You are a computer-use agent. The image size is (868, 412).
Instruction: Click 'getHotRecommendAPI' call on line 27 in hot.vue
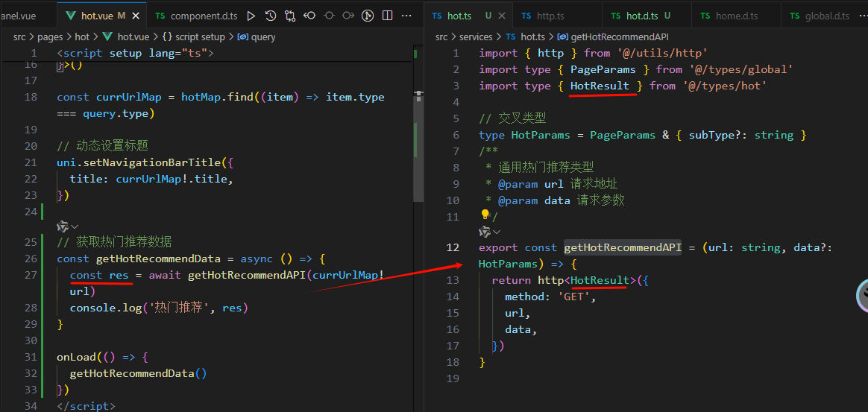pyautogui.click(x=247, y=275)
